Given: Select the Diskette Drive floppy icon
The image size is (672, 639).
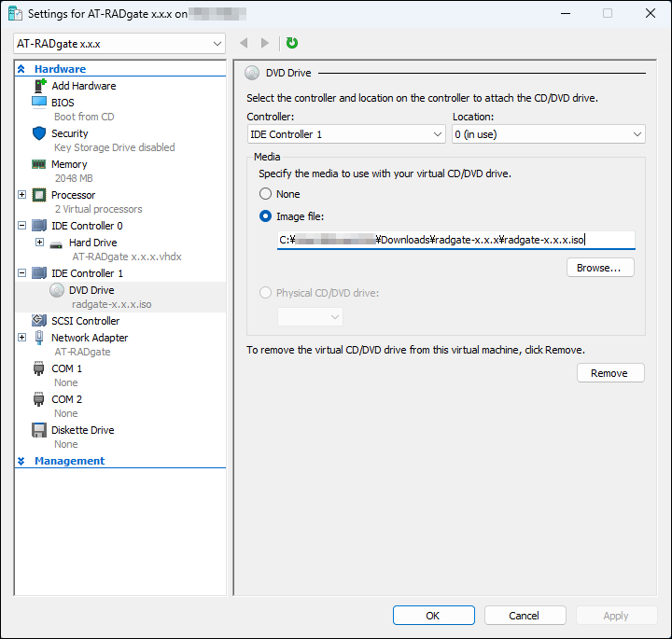Looking at the screenshot, I should point(39,430).
